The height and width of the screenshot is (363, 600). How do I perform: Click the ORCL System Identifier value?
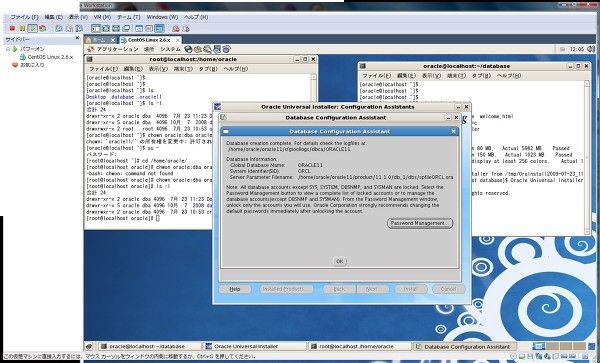click(x=304, y=171)
